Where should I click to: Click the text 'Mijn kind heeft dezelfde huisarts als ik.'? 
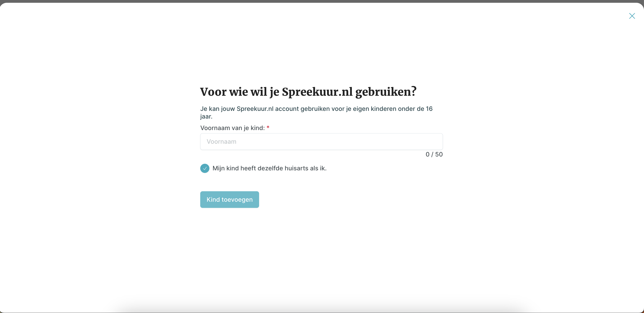point(270,168)
